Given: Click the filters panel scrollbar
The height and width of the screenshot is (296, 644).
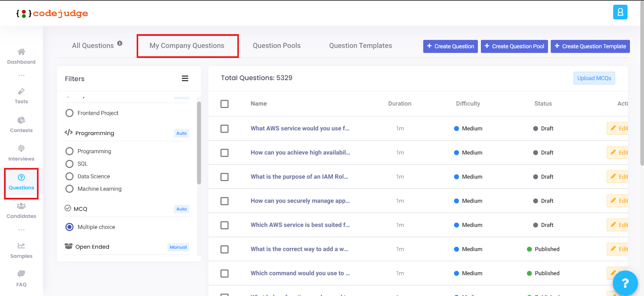Looking at the screenshot, I should (x=199, y=143).
